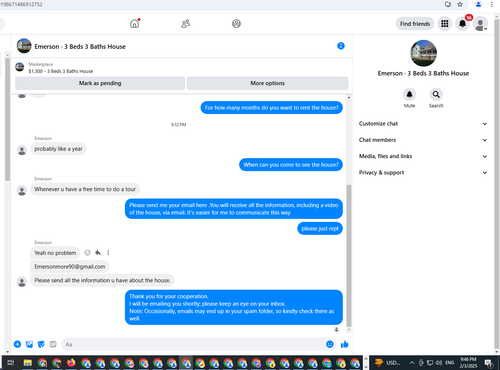Click the 'Thank you for your cooperation' message
This screenshot has height=370, width=500.
click(234, 307)
